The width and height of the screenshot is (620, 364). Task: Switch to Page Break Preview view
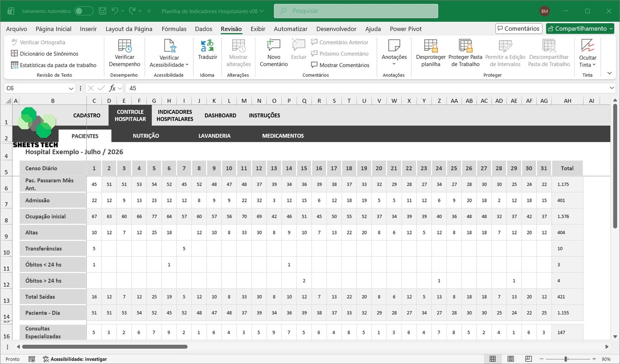point(528,359)
